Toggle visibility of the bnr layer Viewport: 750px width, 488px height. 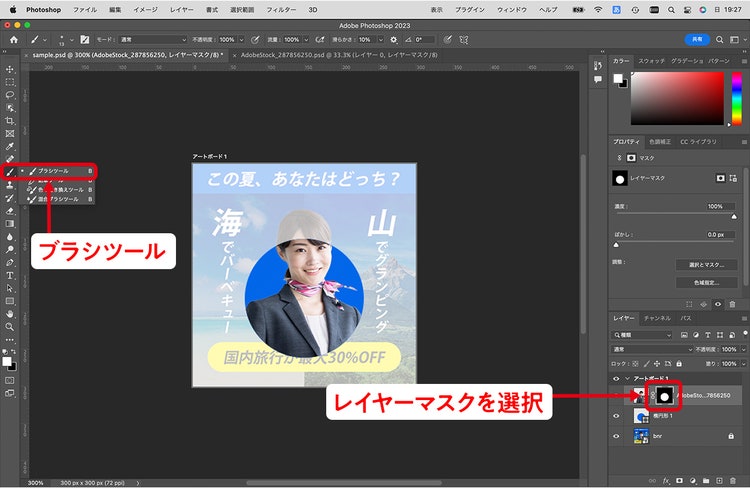pyautogui.click(x=616, y=436)
